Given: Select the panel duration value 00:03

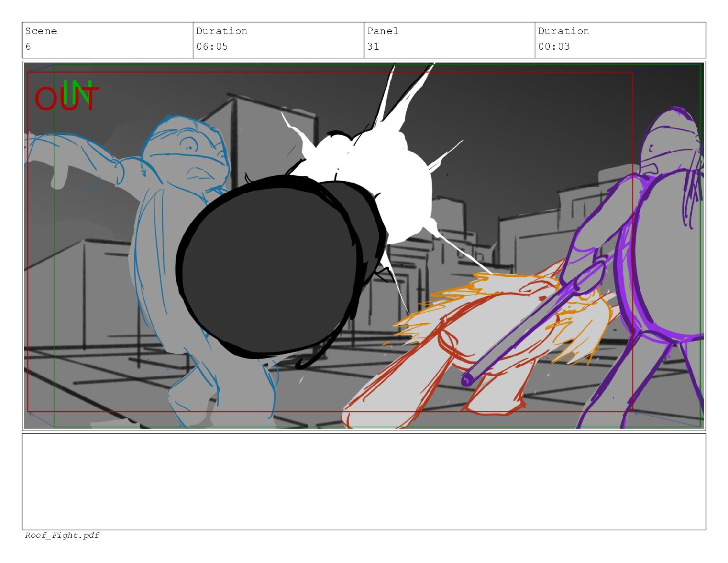Looking at the screenshot, I should point(554,46).
